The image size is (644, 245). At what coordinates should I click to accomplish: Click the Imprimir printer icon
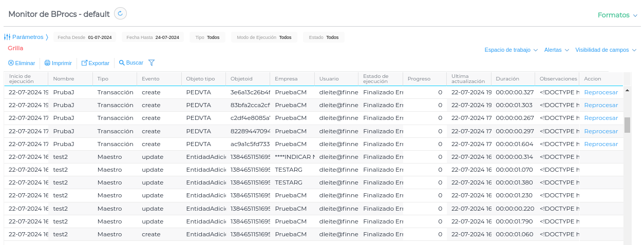[47, 63]
